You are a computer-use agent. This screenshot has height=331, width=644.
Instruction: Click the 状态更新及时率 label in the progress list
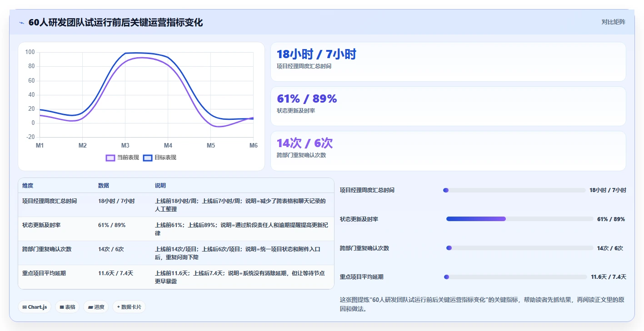tap(359, 219)
